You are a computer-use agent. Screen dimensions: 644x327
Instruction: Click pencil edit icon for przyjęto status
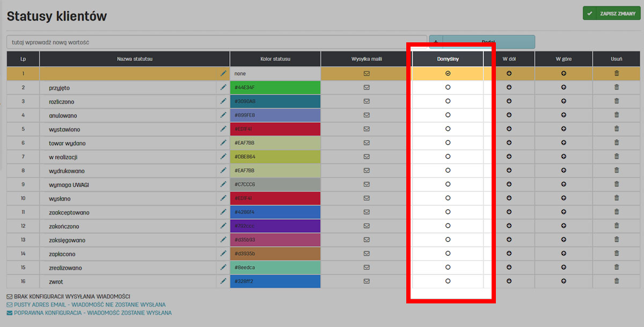(x=223, y=87)
